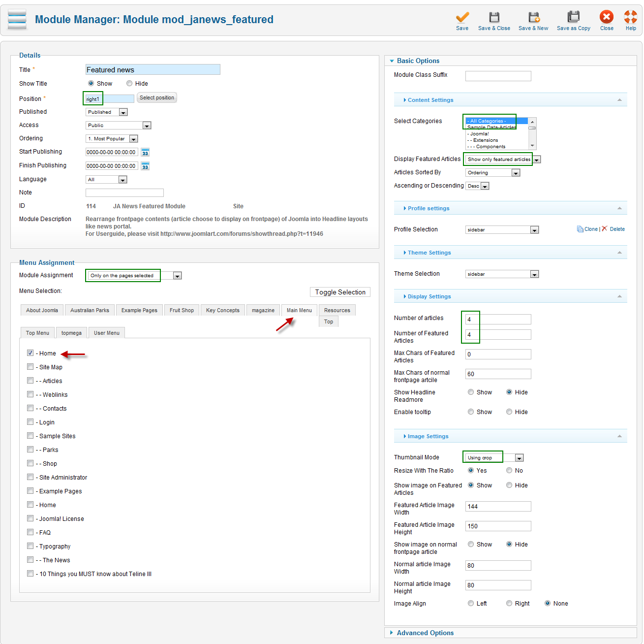Open Help via the lifebuoy icon
This screenshot has width=644, height=644.
pos(630,18)
